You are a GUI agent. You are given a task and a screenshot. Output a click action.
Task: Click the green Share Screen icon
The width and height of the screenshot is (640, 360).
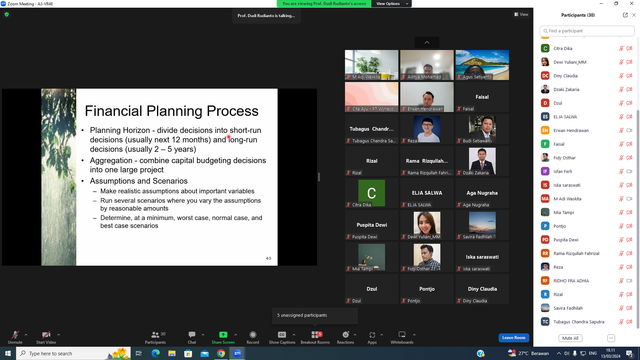(x=223, y=335)
